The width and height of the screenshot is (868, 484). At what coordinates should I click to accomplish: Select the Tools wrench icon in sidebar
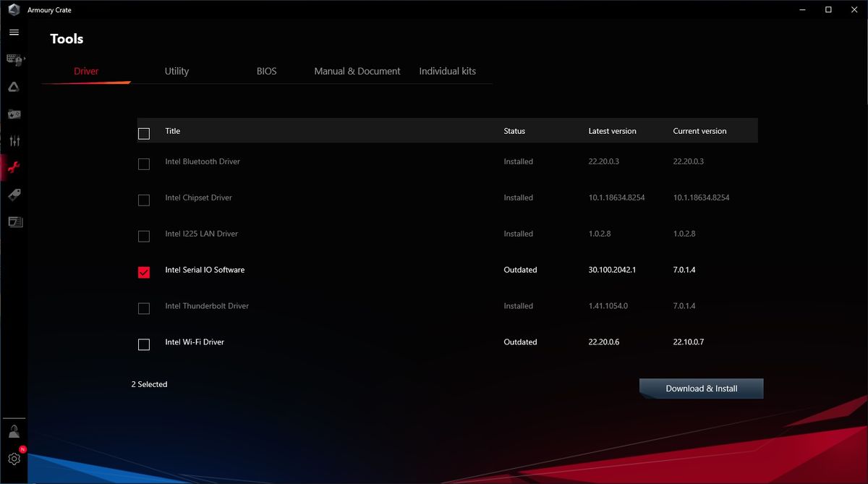14,168
